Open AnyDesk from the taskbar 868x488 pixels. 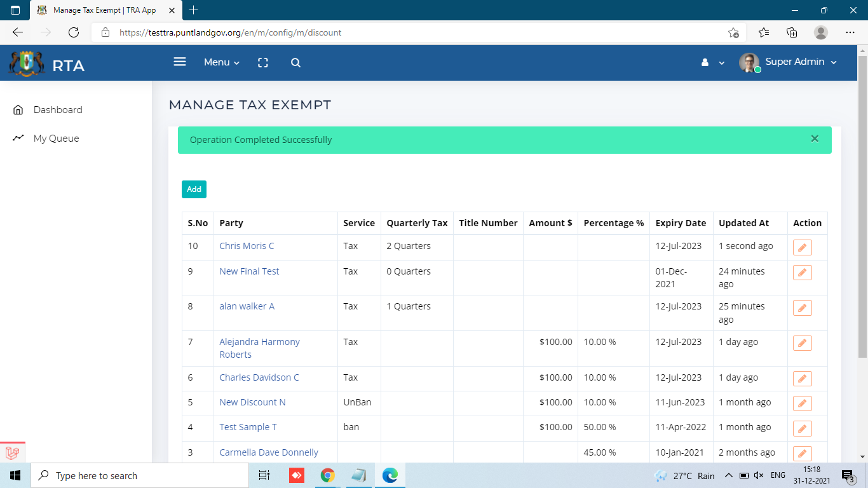click(x=297, y=475)
